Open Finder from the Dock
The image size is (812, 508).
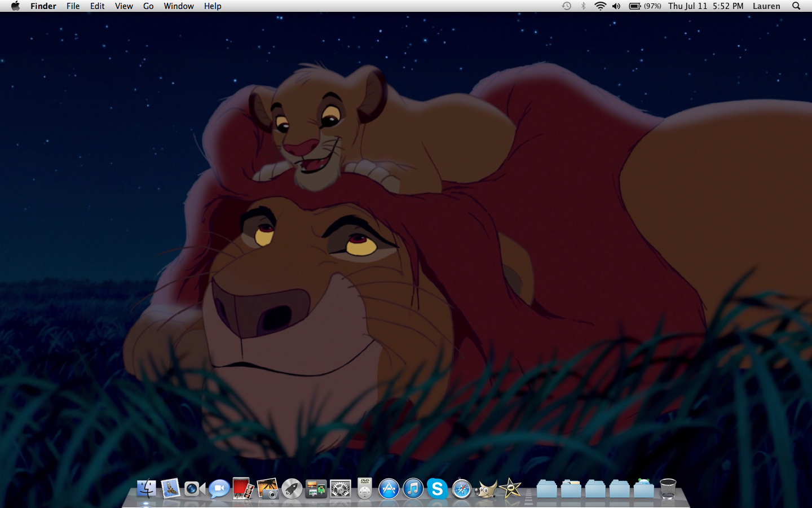147,488
